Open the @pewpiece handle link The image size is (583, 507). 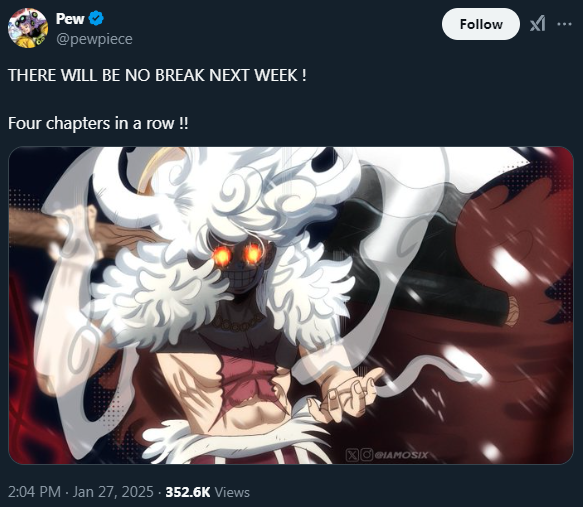click(94, 39)
